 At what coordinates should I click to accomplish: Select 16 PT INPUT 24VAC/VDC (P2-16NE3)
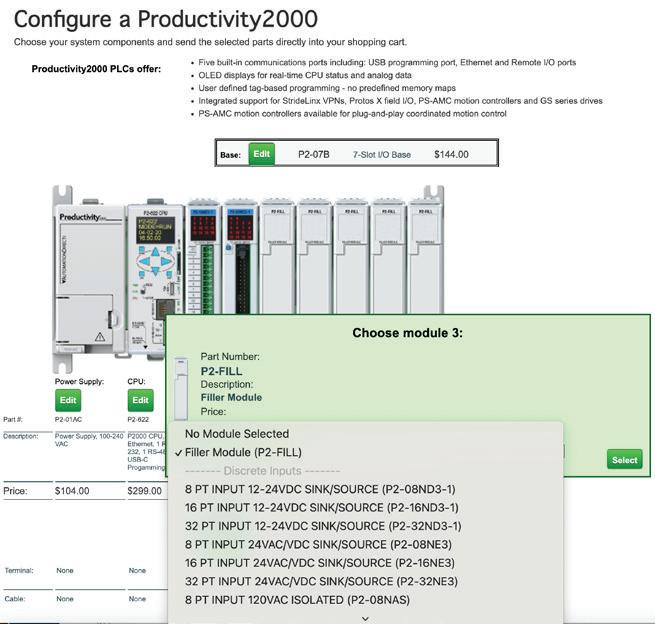click(365, 563)
